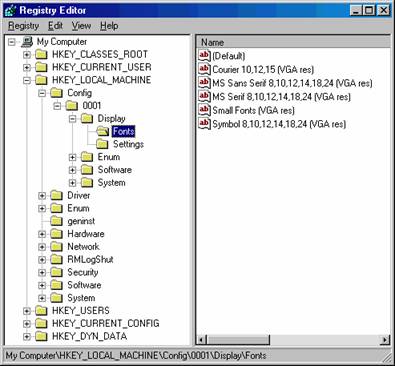Click the Network folder icon
Image resolution: width=395 pixels, height=366 pixels.
pyautogui.click(x=57, y=247)
